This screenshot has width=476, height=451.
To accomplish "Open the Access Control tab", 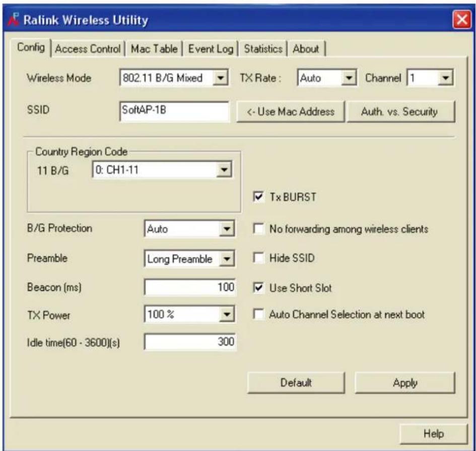I will [88, 48].
